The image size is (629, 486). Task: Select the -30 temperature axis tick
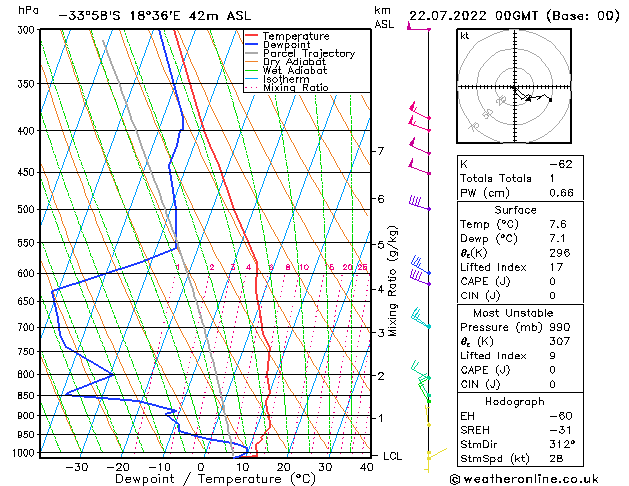point(77,467)
